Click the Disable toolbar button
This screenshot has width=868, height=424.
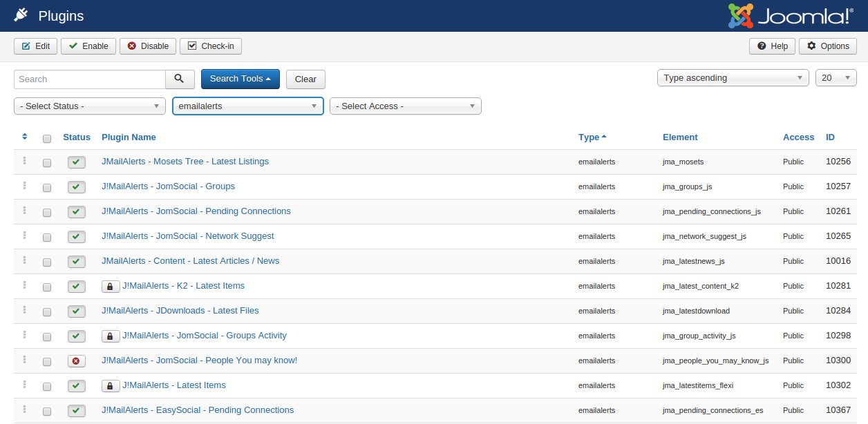pyautogui.click(x=148, y=46)
